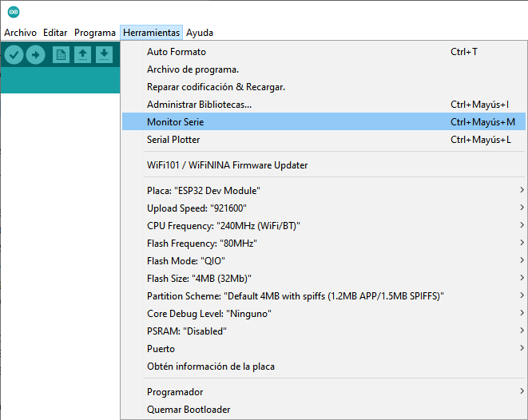Create a new sketch with the page icon
This screenshot has width=528, height=420.
pyautogui.click(x=61, y=54)
